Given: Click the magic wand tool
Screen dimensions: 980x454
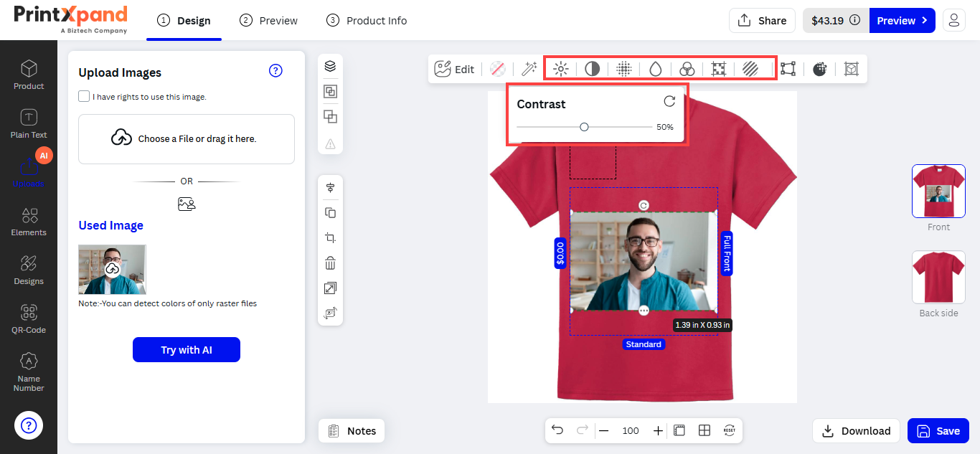Looking at the screenshot, I should point(529,69).
